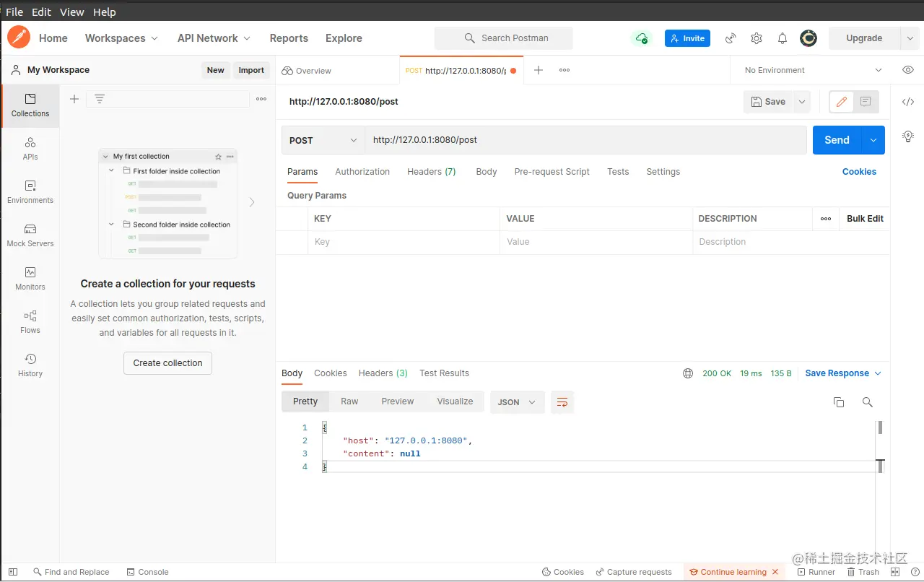Screen dimensions: 924x582
Task: Toggle line wrap in the response viewer
Action: tap(562, 402)
